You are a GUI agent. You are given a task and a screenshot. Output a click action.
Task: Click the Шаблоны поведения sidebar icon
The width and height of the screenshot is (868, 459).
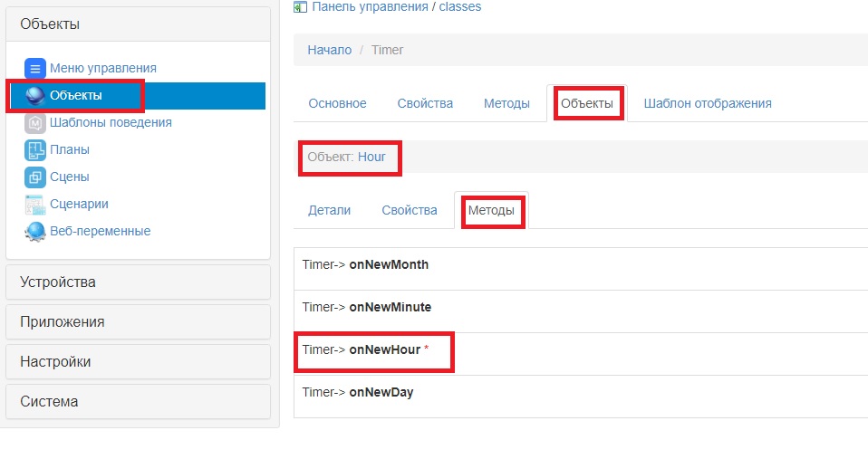click(x=34, y=123)
